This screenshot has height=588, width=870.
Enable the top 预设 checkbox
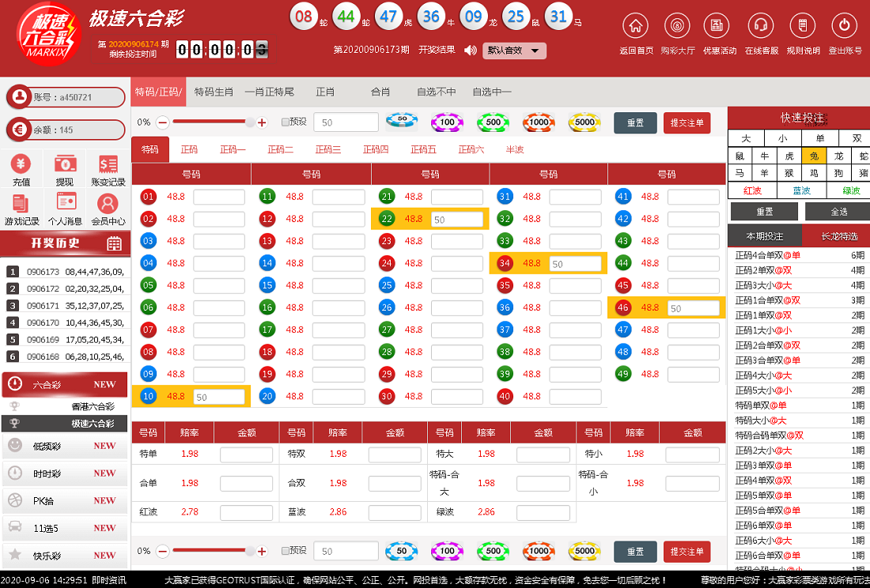[x=286, y=122]
